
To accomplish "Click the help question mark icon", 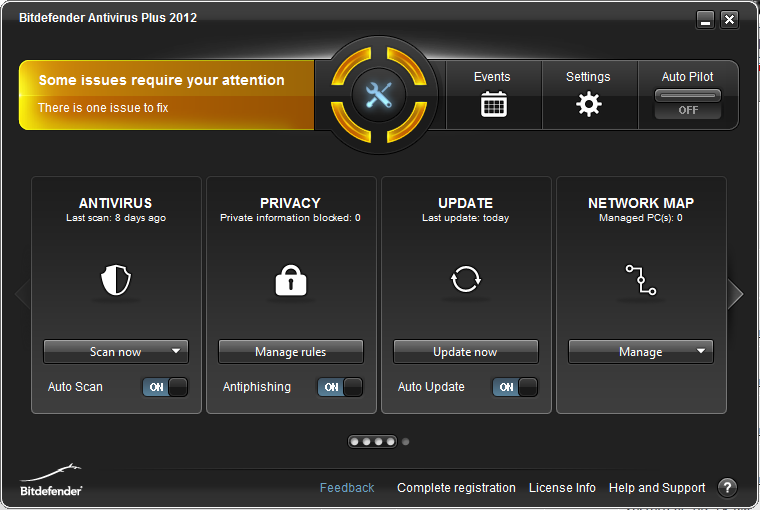I will [727, 487].
